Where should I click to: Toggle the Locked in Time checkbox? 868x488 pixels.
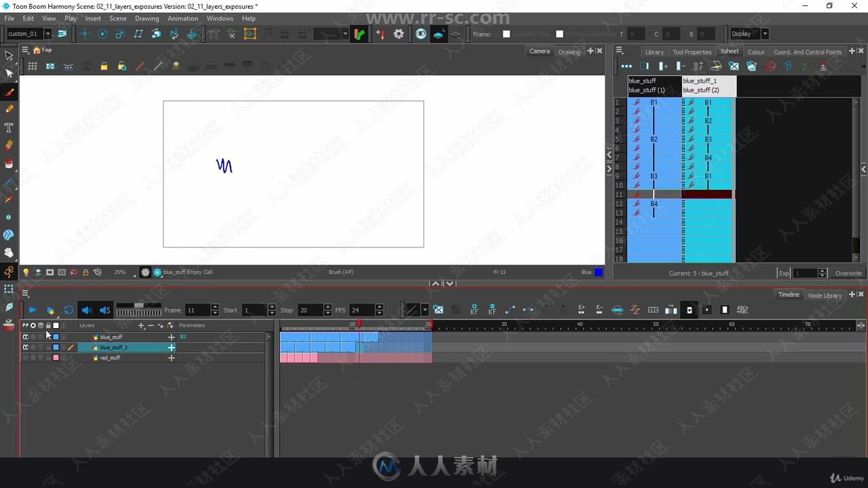point(506,34)
